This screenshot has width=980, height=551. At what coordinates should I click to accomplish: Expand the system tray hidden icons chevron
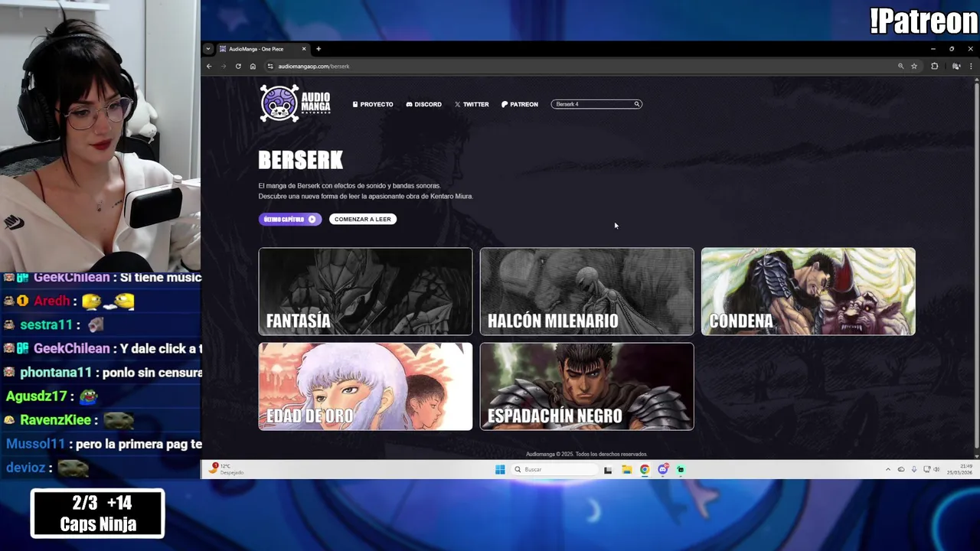click(x=888, y=469)
